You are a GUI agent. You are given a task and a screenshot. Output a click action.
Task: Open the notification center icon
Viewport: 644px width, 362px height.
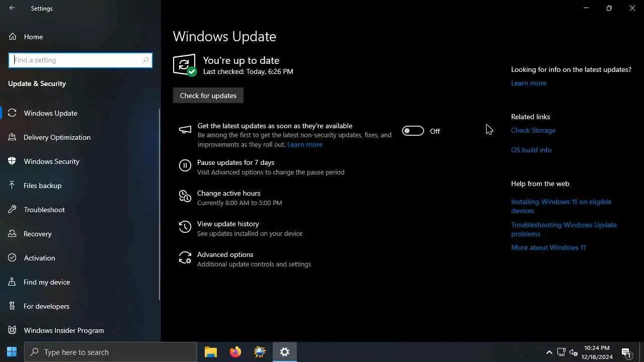point(626,353)
